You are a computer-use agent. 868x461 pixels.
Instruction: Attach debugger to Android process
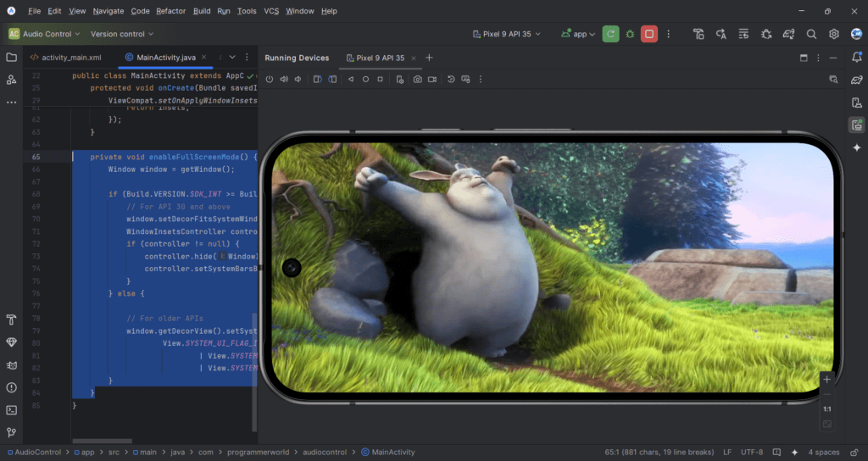pyautogui.click(x=766, y=34)
